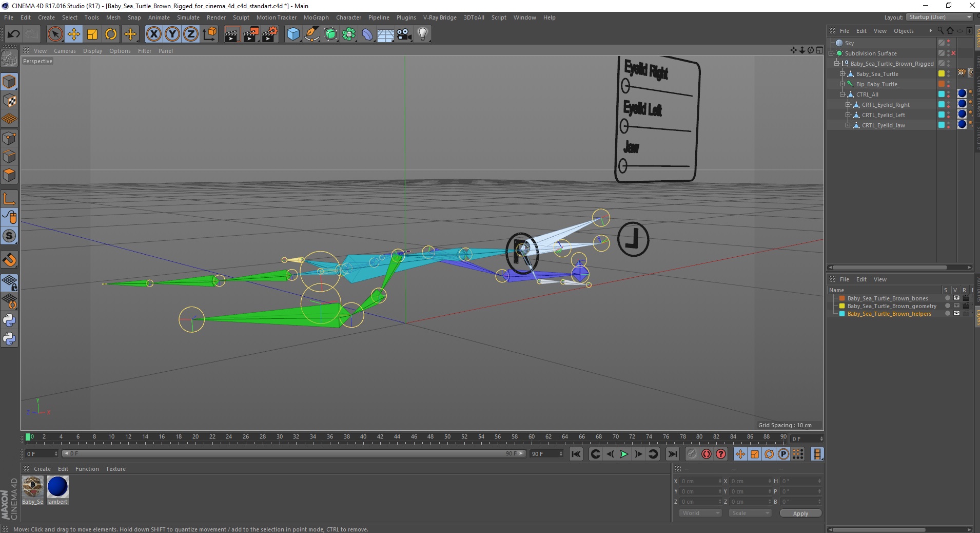Screen dimensions: 980x533
Task: Toggle Subdivision Surface enable red X
Action: [954, 53]
